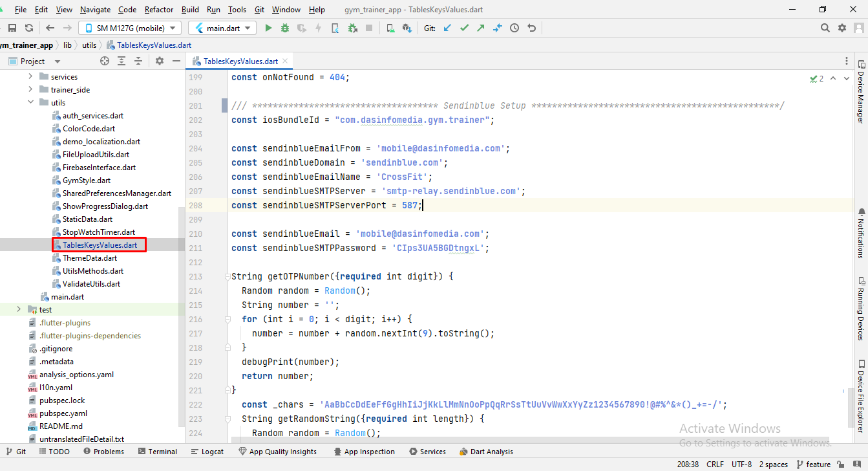Open the Refactor menu
Screen dimensions: 868x471
pyautogui.click(x=158, y=10)
